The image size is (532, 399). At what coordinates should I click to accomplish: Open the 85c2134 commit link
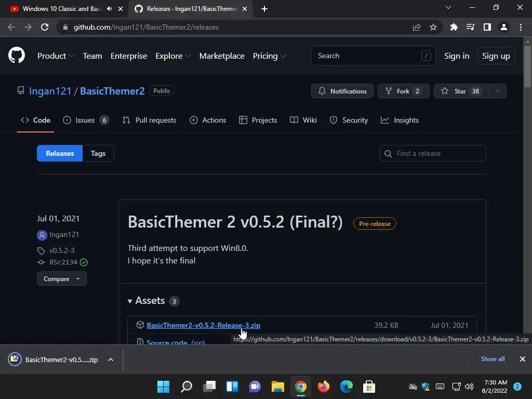pyautogui.click(x=63, y=262)
